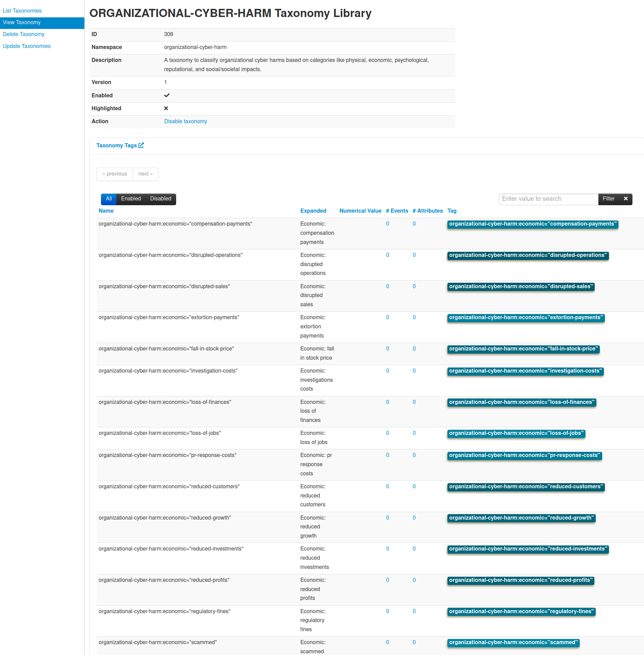Switch tag list to Disabled only
Image resolution: width=644 pixels, height=655 pixels.
coord(160,199)
